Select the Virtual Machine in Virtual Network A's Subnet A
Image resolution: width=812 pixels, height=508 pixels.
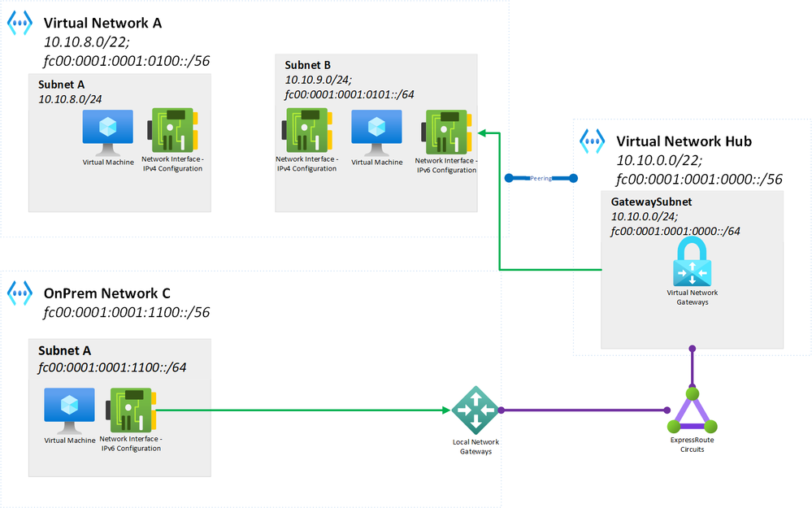pos(108,132)
